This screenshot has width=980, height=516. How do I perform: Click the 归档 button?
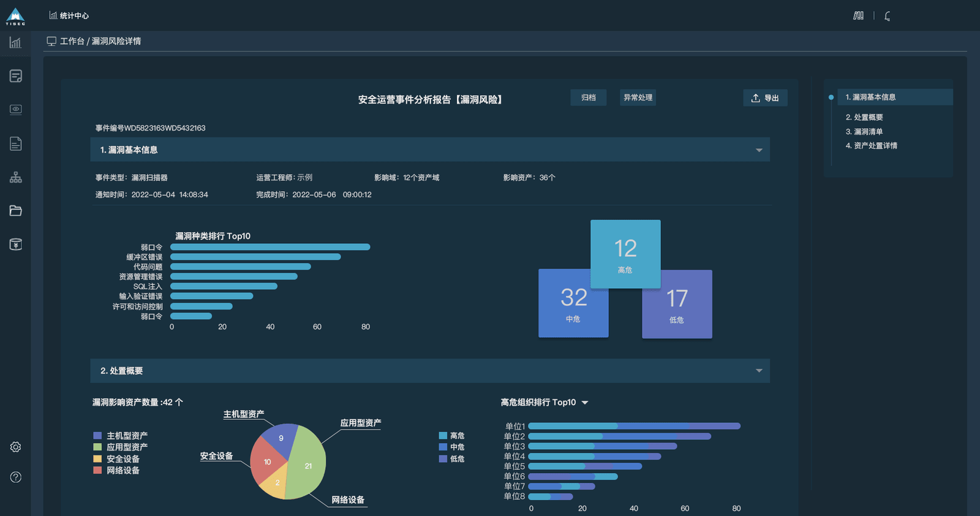click(589, 97)
